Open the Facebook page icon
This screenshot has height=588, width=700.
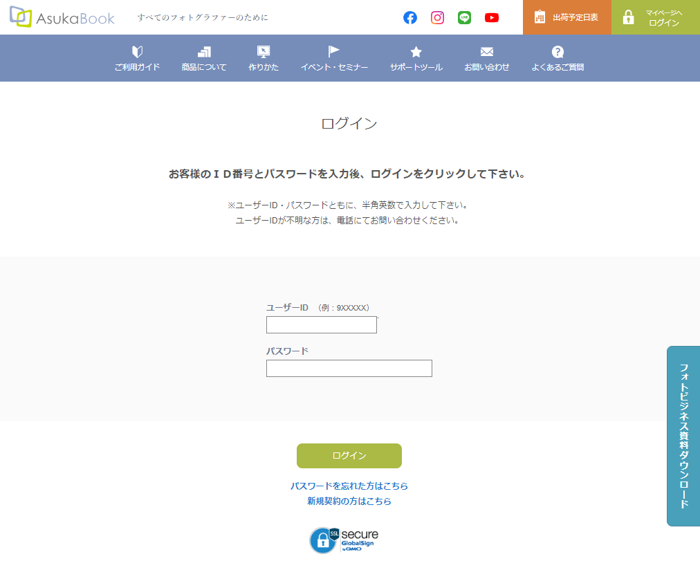pos(409,17)
